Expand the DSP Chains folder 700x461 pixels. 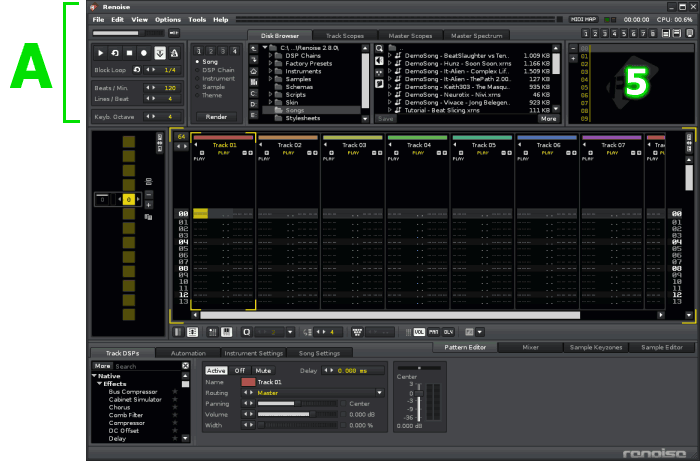click(271, 56)
